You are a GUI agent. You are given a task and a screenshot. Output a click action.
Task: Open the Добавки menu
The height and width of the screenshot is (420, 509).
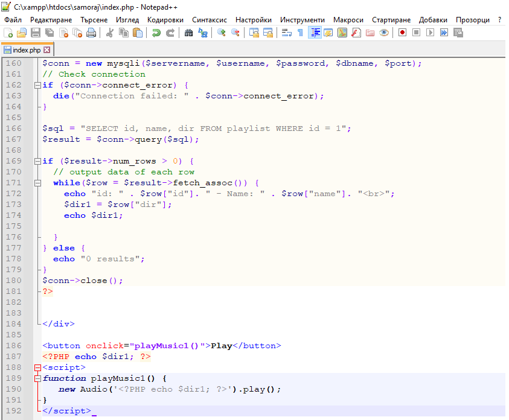tap(433, 20)
